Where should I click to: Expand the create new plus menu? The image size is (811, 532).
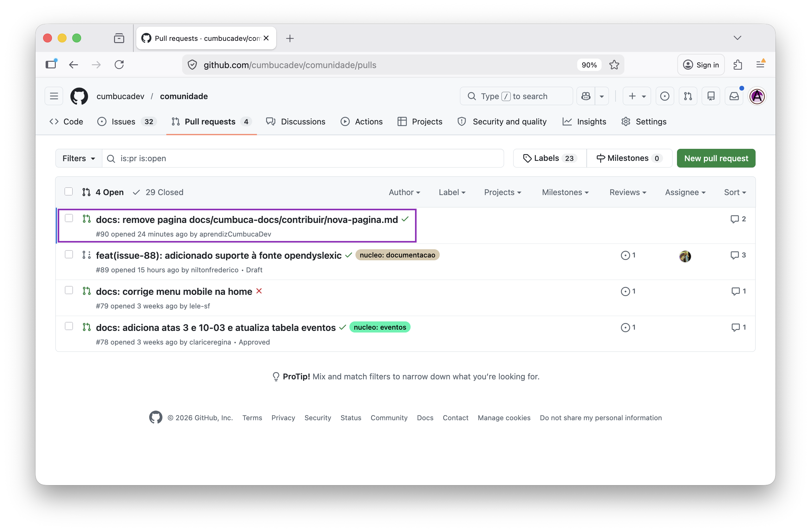pyautogui.click(x=637, y=96)
